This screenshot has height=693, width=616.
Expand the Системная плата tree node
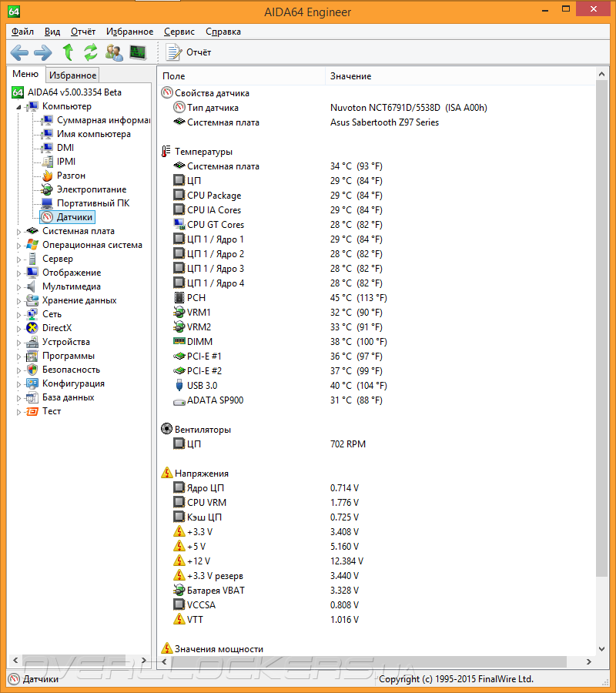pos(18,232)
